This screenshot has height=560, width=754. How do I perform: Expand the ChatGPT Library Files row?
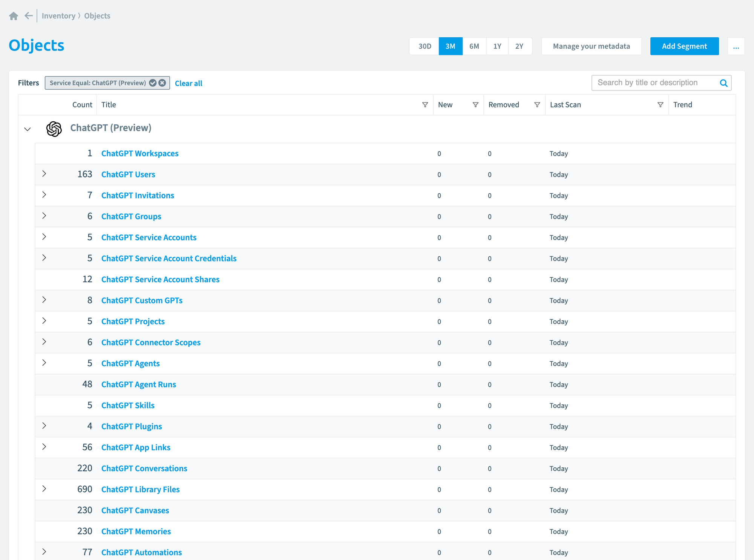(44, 489)
